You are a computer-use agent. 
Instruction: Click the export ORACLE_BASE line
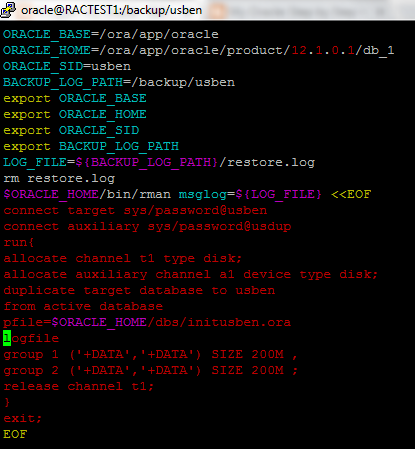pos(75,98)
